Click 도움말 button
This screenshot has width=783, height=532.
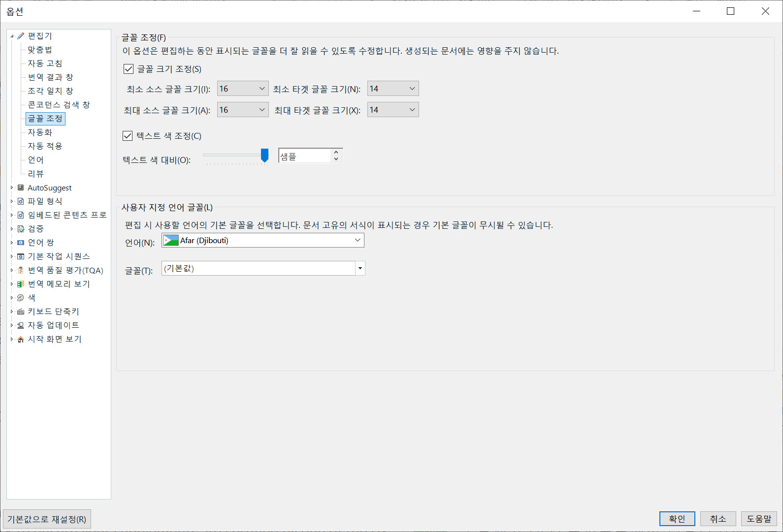pyautogui.click(x=759, y=519)
